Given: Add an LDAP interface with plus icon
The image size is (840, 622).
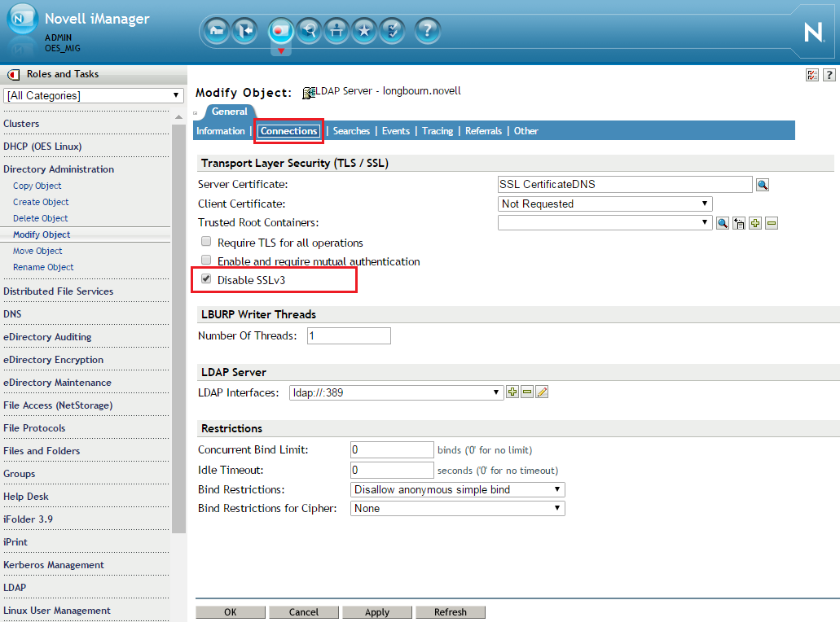Looking at the screenshot, I should pos(512,392).
